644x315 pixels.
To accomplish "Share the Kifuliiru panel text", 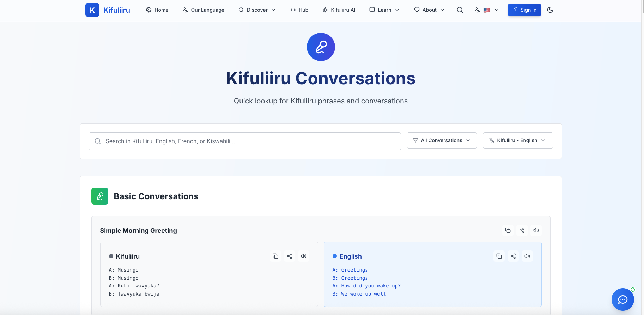I will coord(290,256).
